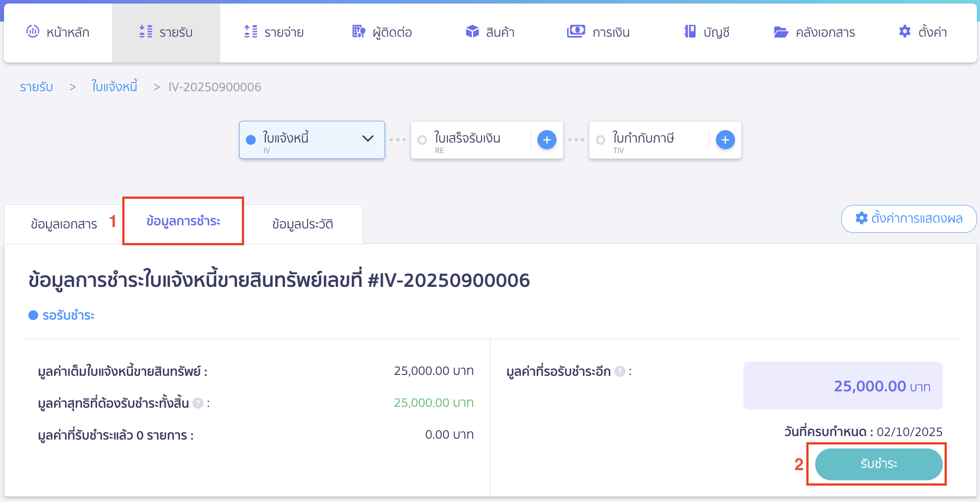Go to the หน้าหลัก home icon
The width and height of the screenshot is (980, 502).
click(x=33, y=31)
